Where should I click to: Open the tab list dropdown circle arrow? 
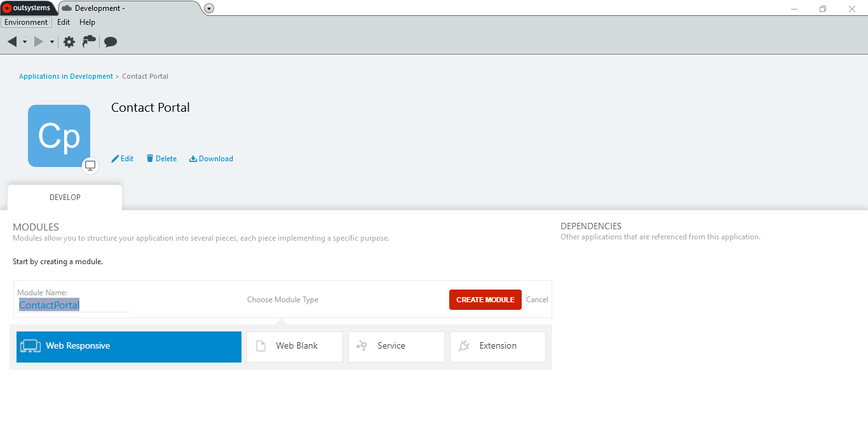pos(209,8)
